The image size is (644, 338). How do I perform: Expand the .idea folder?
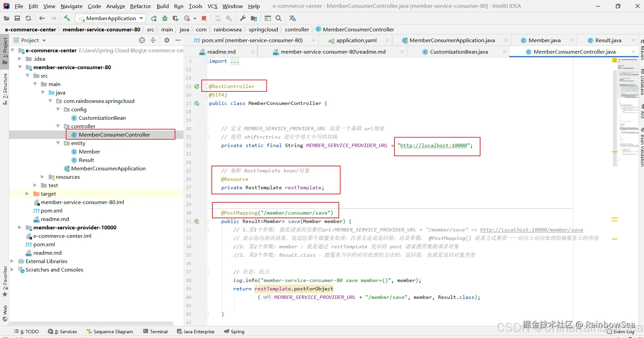pos(20,59)
